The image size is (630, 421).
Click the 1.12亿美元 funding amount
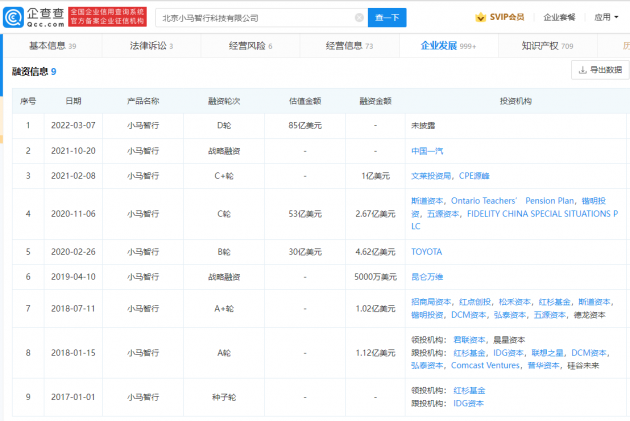pyautogui.click(x=375, y=353)
